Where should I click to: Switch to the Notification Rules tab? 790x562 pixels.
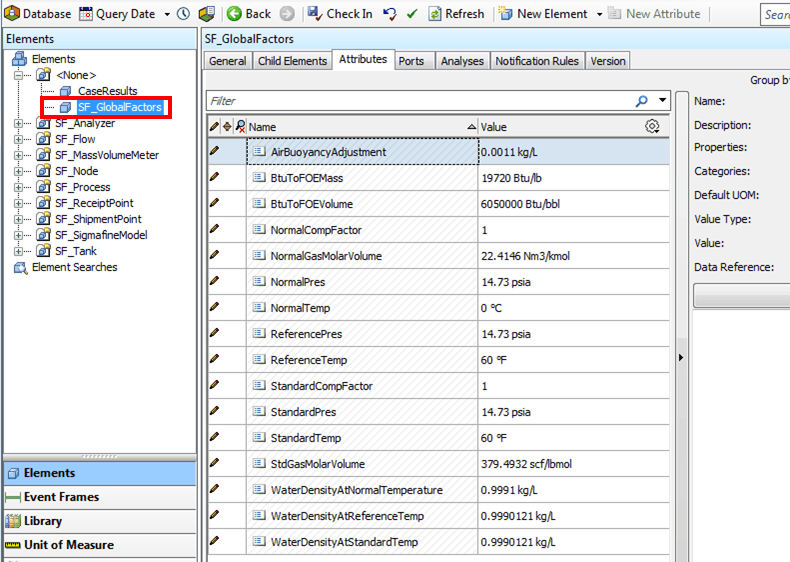click(537, 61)
